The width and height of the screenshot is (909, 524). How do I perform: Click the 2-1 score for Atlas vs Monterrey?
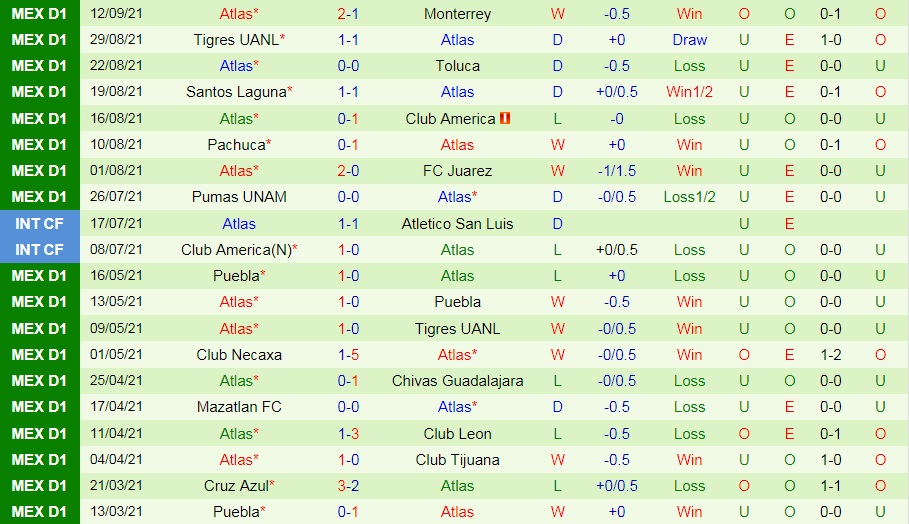pyautogui.click(x=348, y=14)
